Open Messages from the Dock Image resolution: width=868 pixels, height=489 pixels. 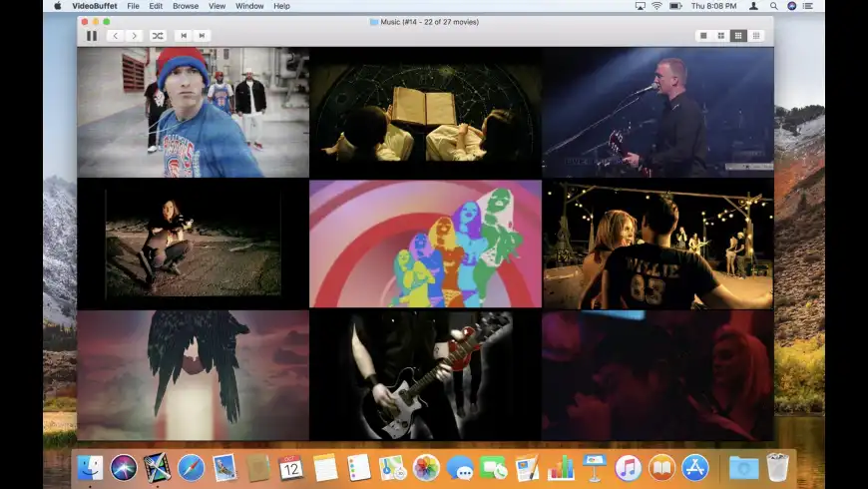pos(460,468)
